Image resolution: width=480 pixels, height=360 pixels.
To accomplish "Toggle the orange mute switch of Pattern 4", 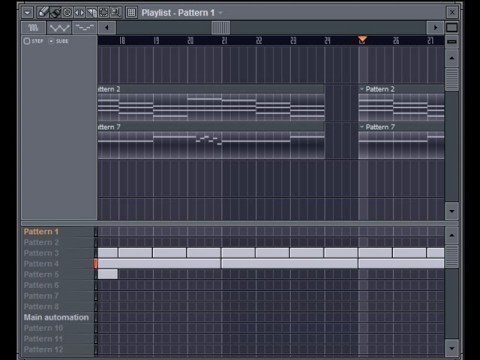I will (x=96, y=264).
